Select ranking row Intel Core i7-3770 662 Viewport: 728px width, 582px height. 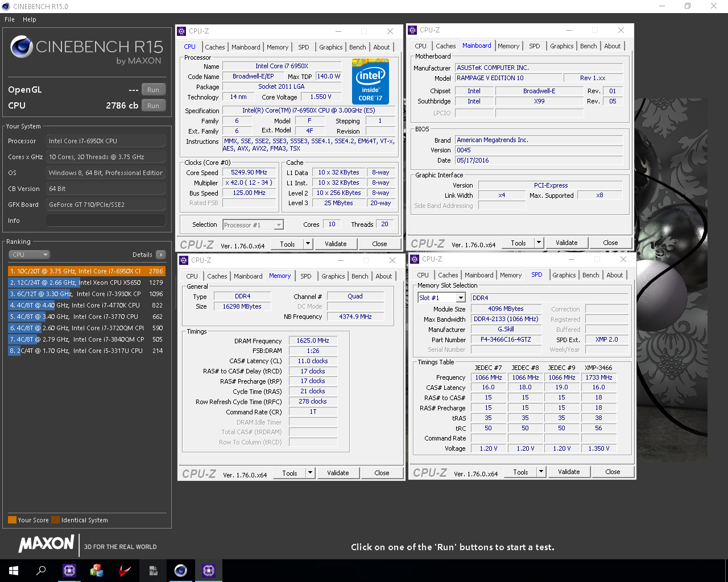click(x=86, y=317)
